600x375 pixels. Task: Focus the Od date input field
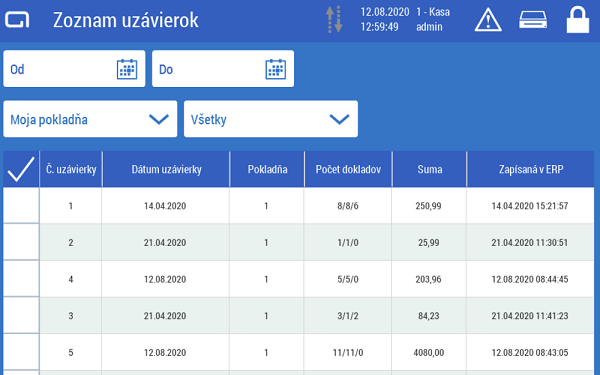tap(74, 69)
